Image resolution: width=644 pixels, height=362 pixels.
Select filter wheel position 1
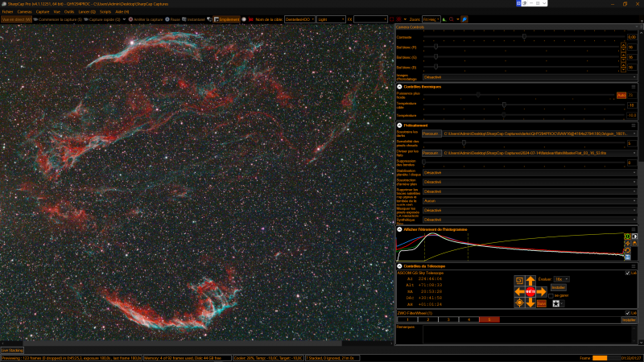[407, 319]
